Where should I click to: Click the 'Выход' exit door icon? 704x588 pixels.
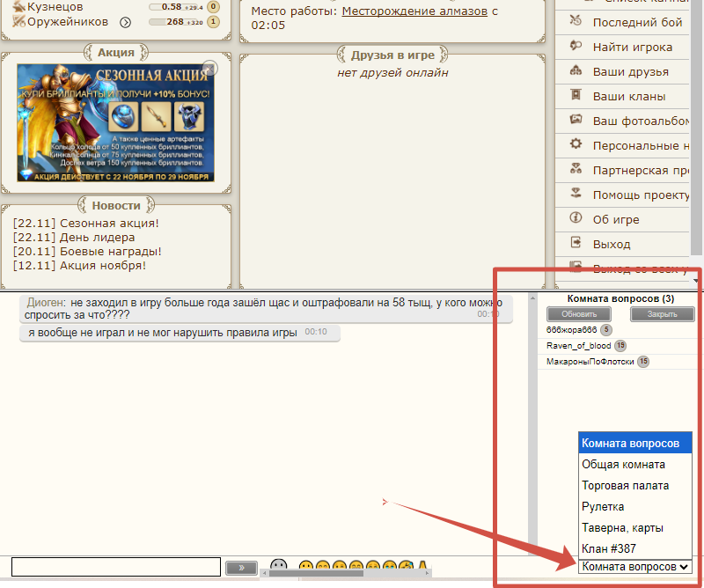click(x=576, y=243)
